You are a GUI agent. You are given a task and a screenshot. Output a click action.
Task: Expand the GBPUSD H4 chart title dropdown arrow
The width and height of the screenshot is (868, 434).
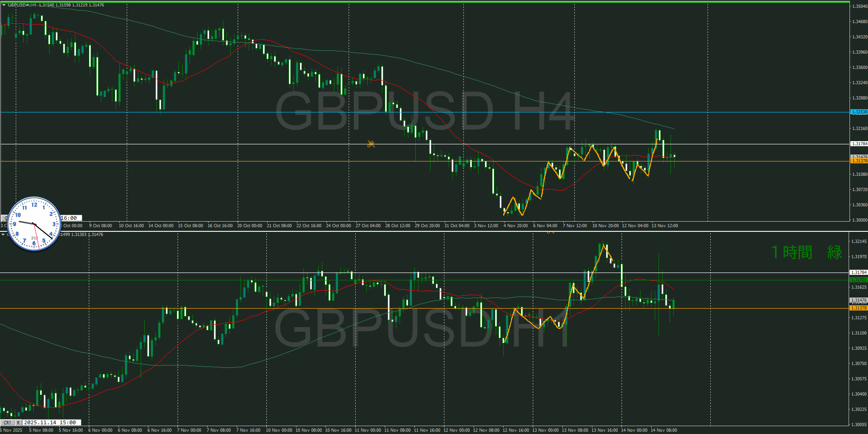click(4, 5)
